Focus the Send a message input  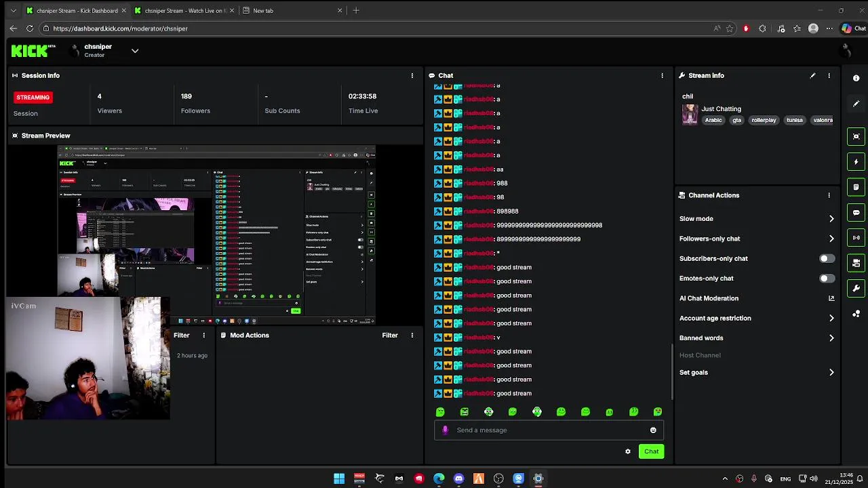pyautogui.click(x=548, y=430)
